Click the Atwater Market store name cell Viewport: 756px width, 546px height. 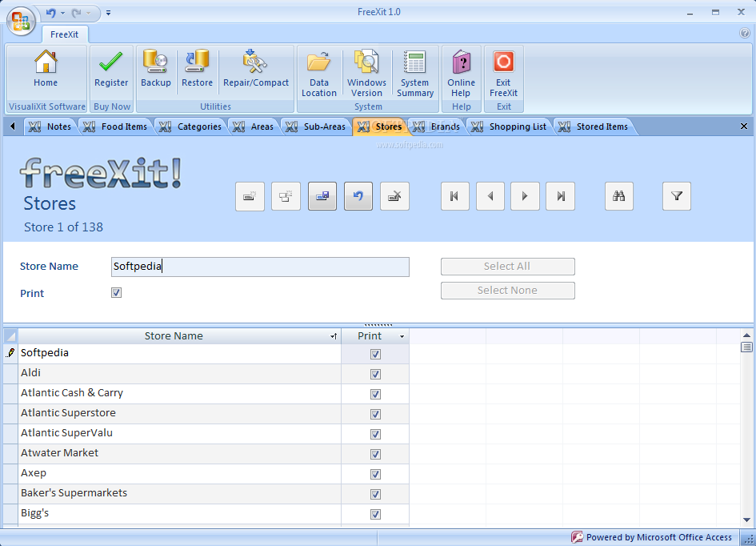[x=179, y=454]
